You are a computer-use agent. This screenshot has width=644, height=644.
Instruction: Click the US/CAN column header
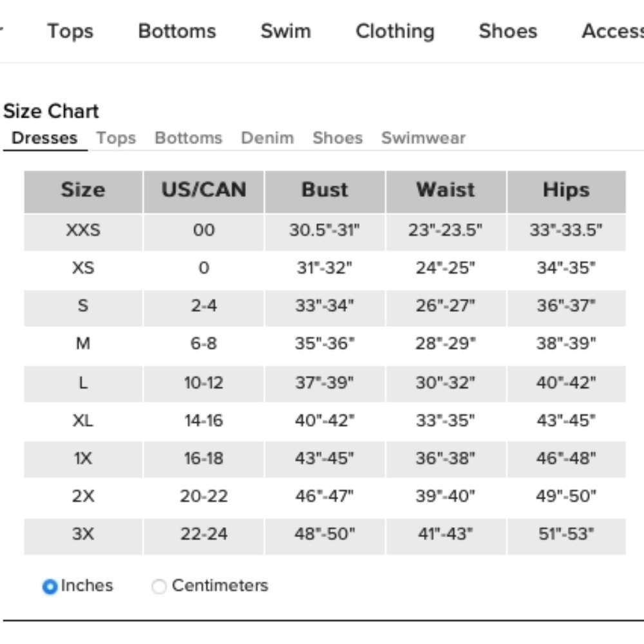point(204,192)
